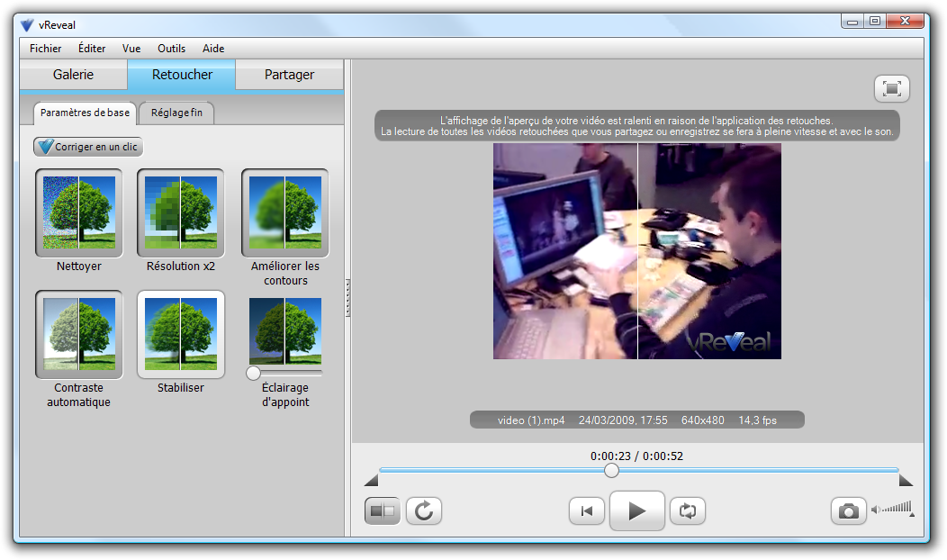Open the Outils menu
947x560 pixels.
172,49
